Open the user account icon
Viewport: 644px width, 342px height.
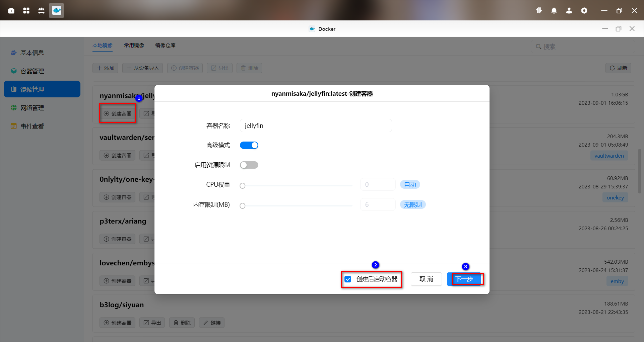point(569,10)
